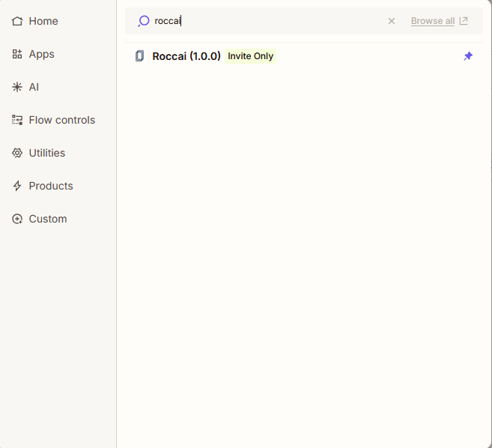The width and height of the screenshot is (492, 448).
Task: Select the Roccai (1.0.0) search result
Action: pyautogui.click(x=304, y=56)
